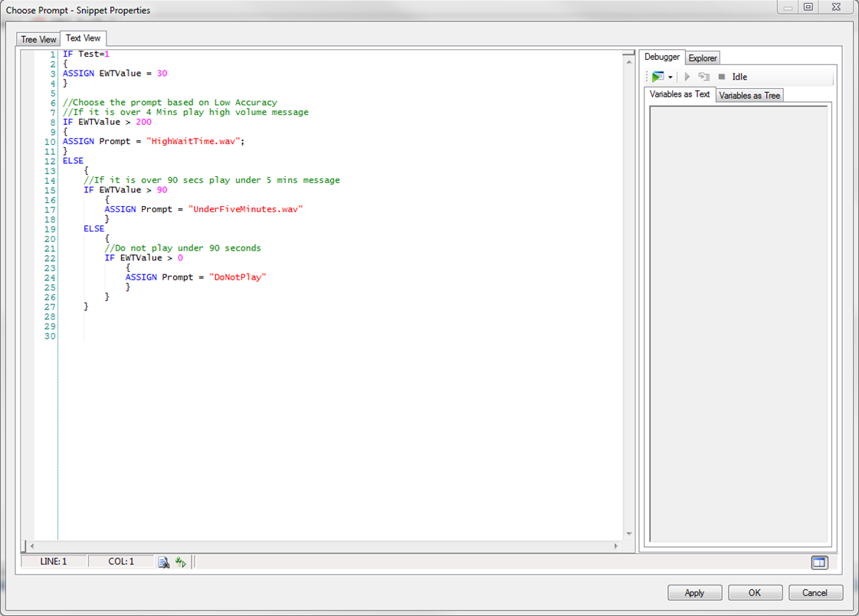Click the line "ASSIGN EWTValue = 30"
Screen dimensions: 859x616
coord(115,74)
